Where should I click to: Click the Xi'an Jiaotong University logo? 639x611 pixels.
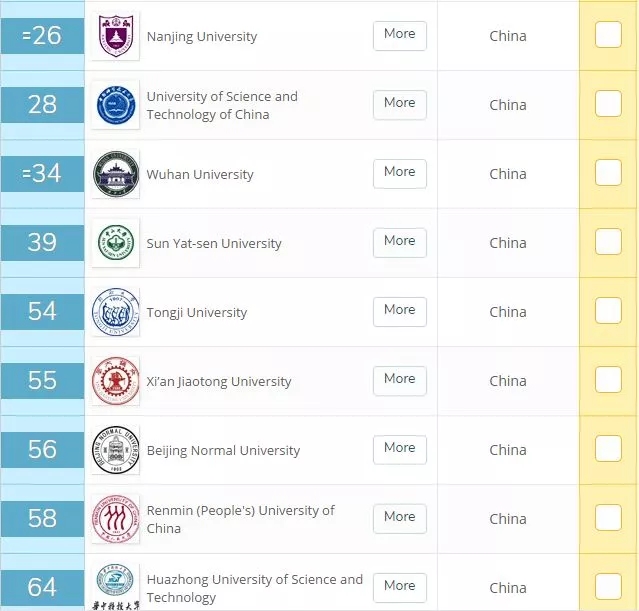coord(115,381)
